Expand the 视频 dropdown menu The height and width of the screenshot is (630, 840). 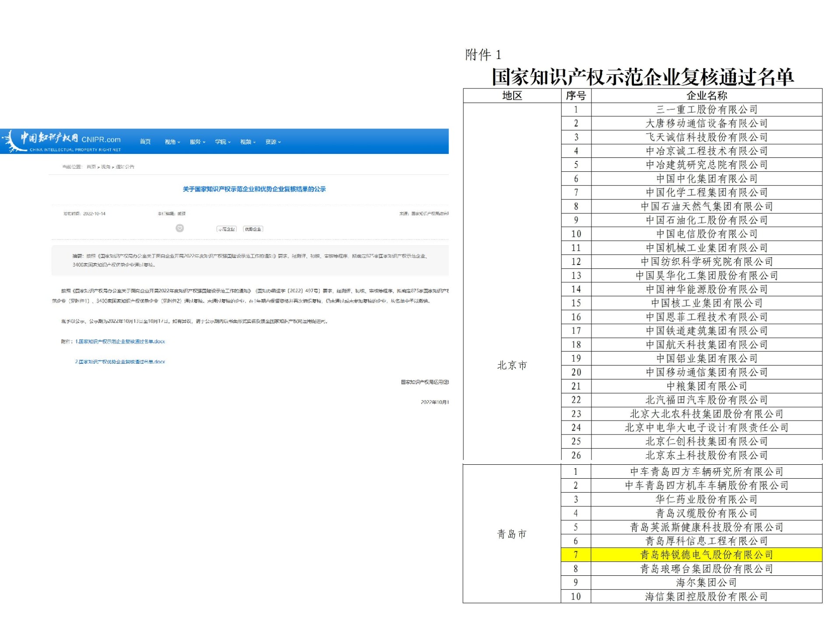click(x=247, y=142)
